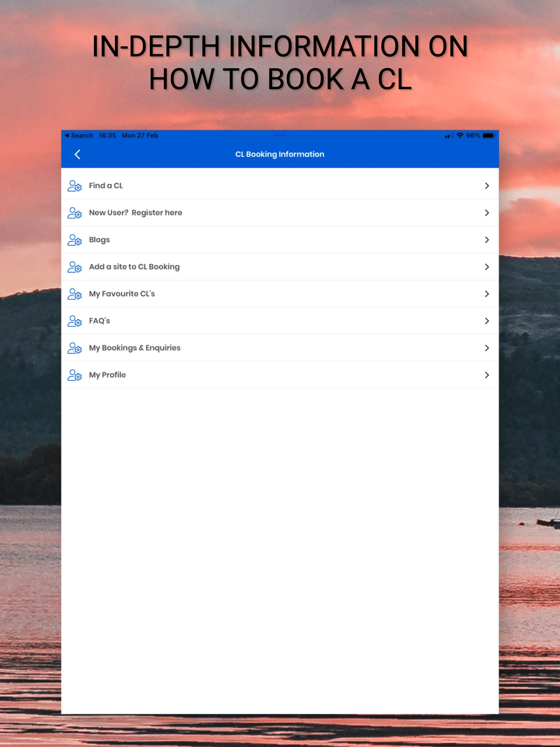560x747 pixels.
Task: Tap the user-gear icon beside FAQ's
Action: point(75,321)
